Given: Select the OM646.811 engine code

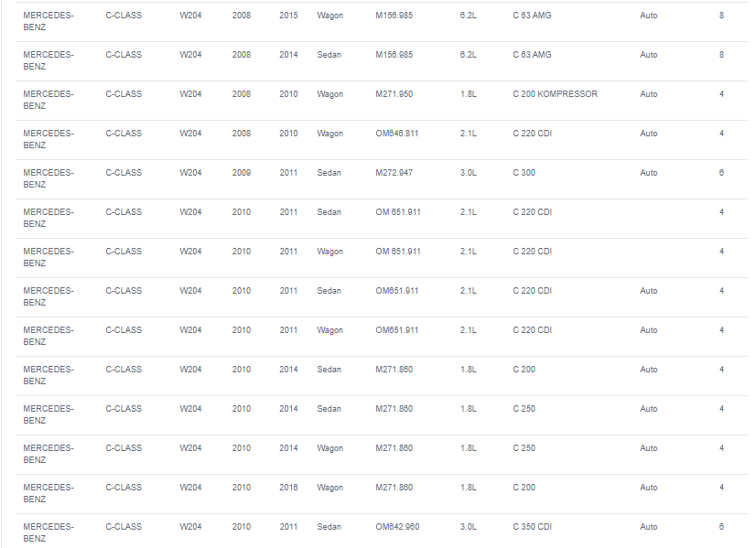Looking at the screenshot, I should (x=397, y=134).
